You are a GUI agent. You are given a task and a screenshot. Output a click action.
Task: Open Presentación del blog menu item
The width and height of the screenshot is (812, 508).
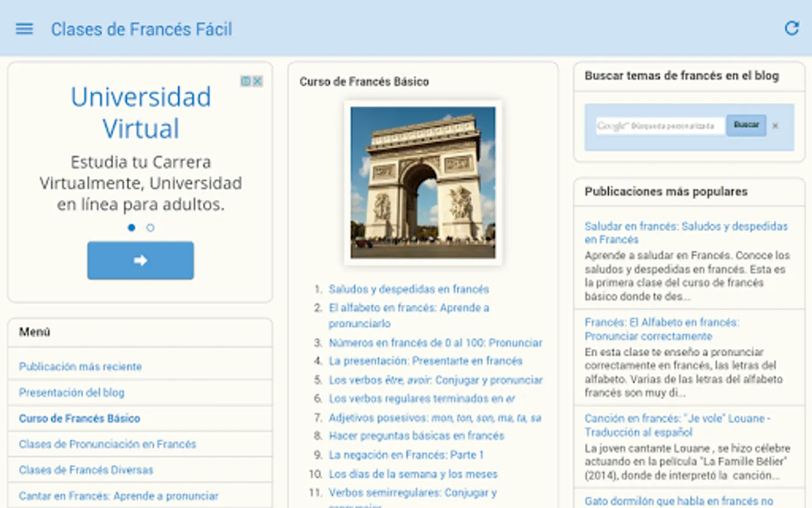point(72,392)
